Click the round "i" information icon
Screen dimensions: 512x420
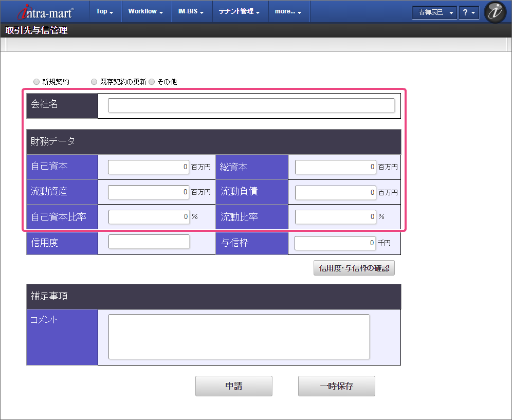(495, 12)
